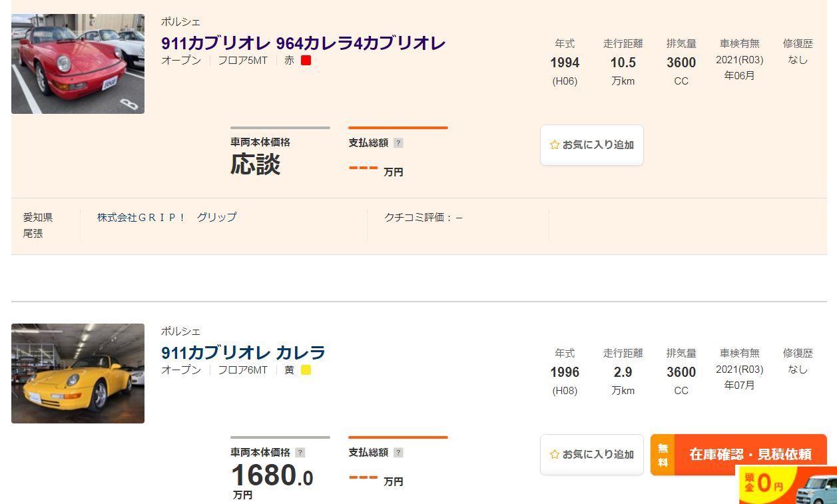837x504 pixels.
Task: Open the yellow Porsche Carrera thumbnail
Action: pos(78,374)
